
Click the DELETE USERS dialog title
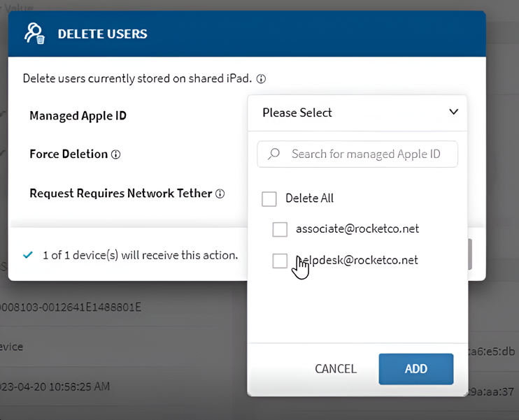click(x=102, y=34)
